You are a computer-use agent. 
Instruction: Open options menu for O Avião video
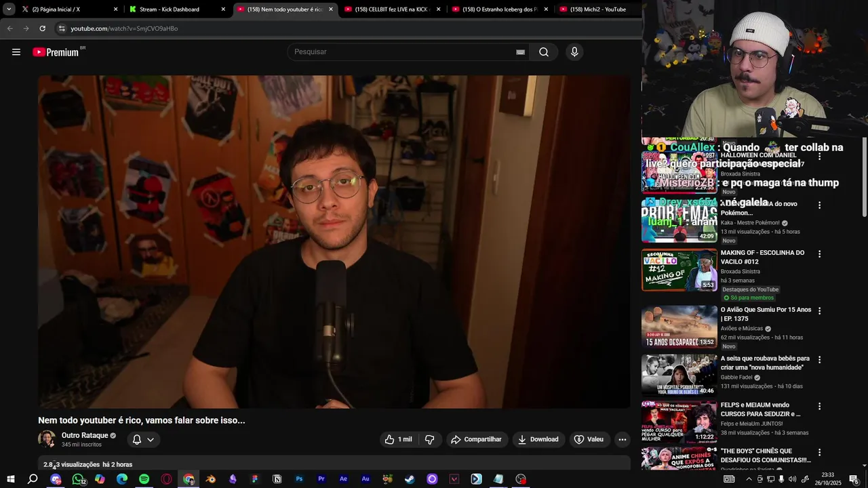point(819,311)
